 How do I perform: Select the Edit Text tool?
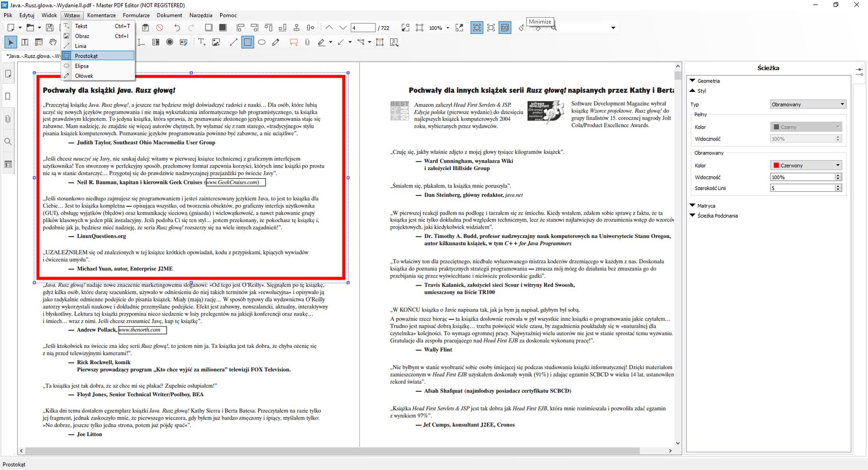[25, 42]
